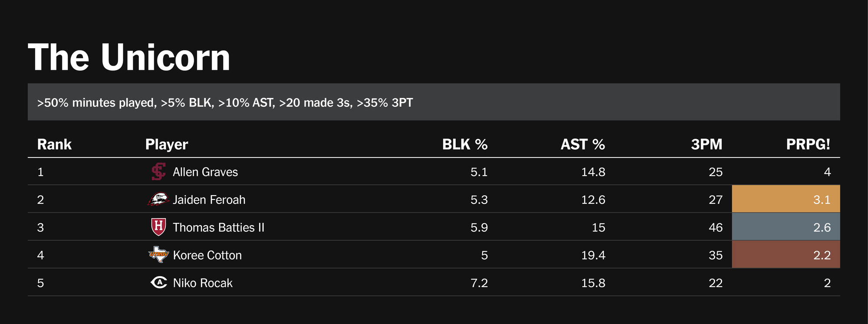Select player name Koree Cotton

pos(207,255)
